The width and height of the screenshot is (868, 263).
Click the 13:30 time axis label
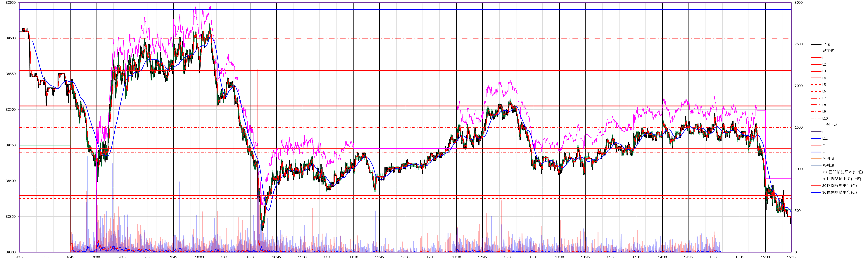560,257
